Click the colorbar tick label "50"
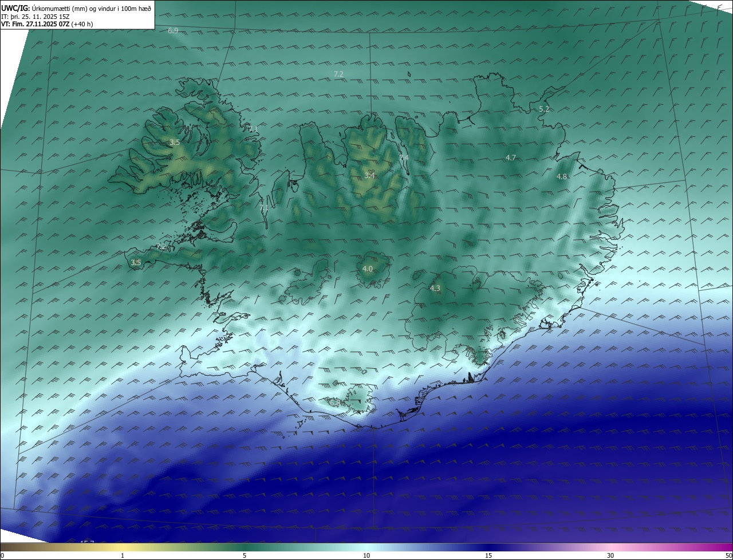733x560 pixels. click(x=728, y=555)
